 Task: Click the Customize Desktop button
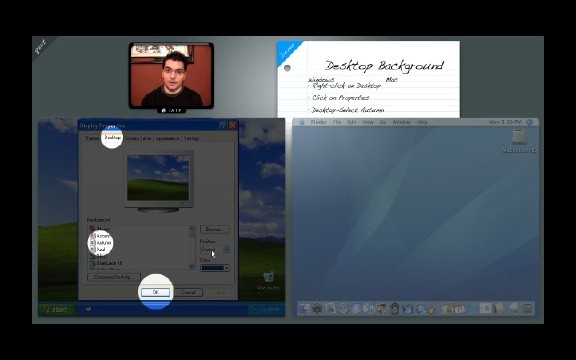coord(114,277)
